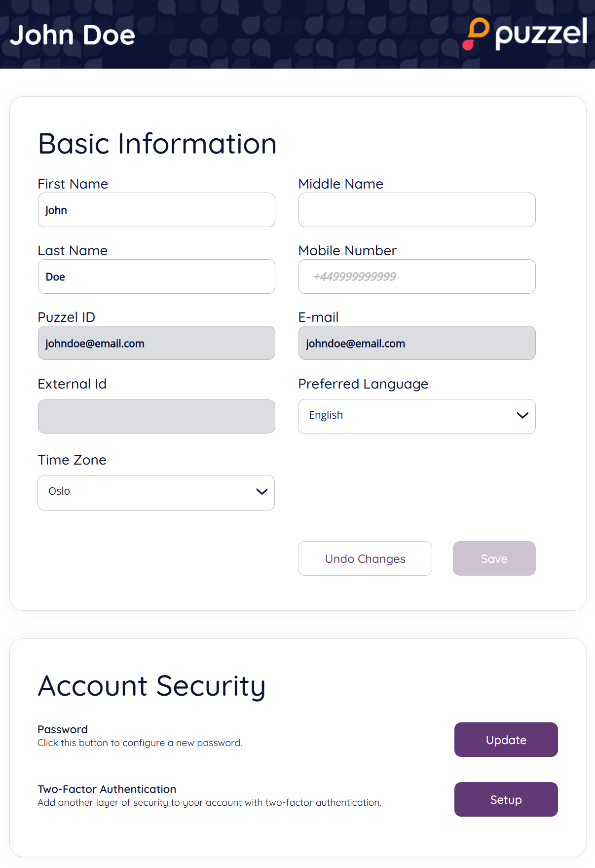Select the English language combo box

coord(416,416)
